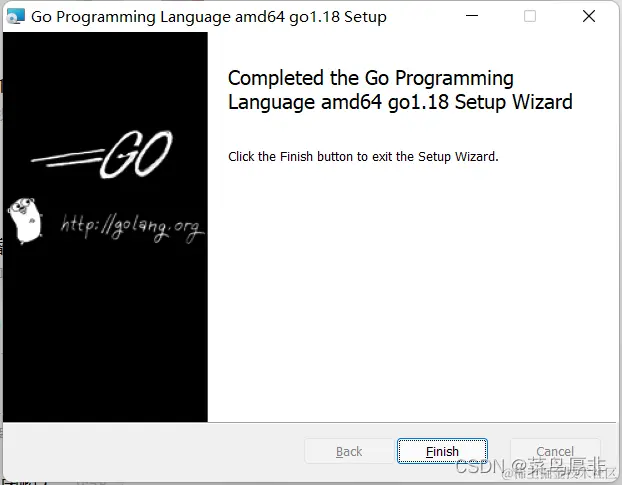This screenshot has height=485, width=622.
Task: Click 'Click the Finish button to exit' text
Action: 363,157
